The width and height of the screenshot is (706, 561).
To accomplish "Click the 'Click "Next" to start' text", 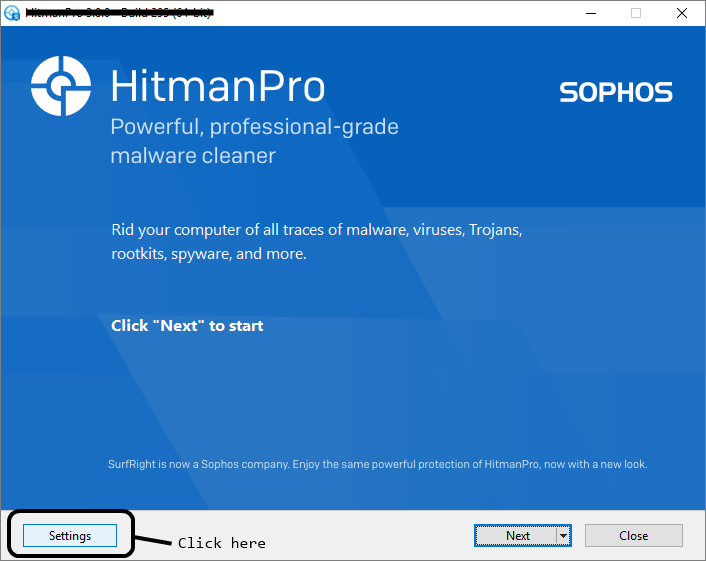I will (187, 326).
